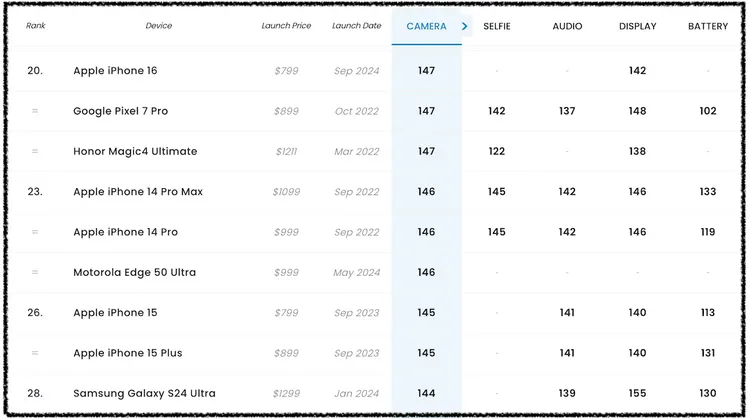Image resolution: width=750 pixels, height=419 pixels.
Task: Select the CAMERA score tab
Action: [x=426, y=27]
